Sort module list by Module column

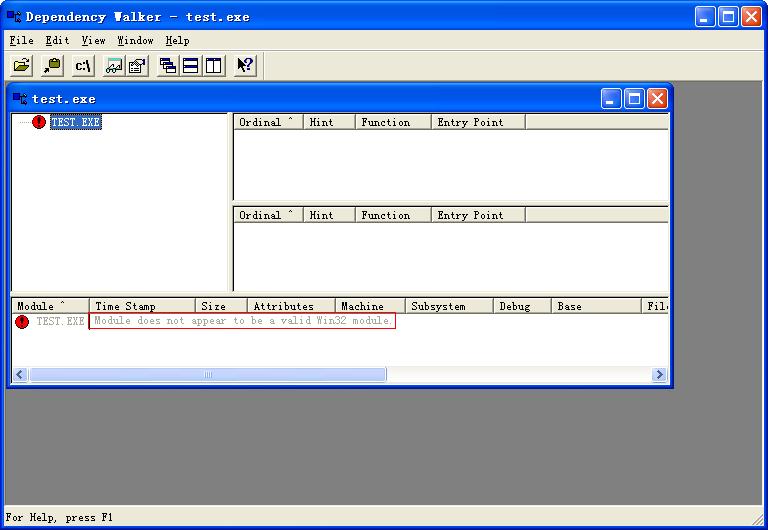click(50, 306)
